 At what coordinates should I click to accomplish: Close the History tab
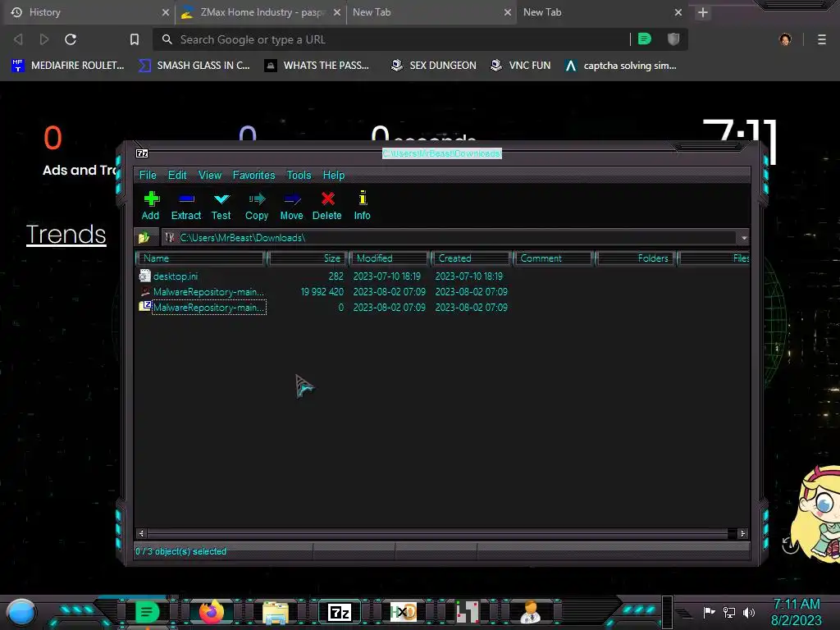pos(166,12)
